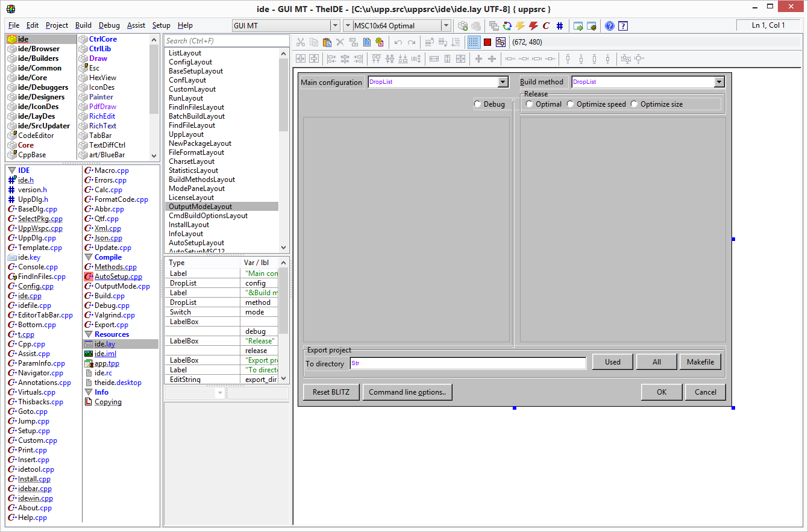This screenshot has height=532, width=808.
Task: Click the red lightning bolt rebuild icon
Action: (x=533, y=26)
